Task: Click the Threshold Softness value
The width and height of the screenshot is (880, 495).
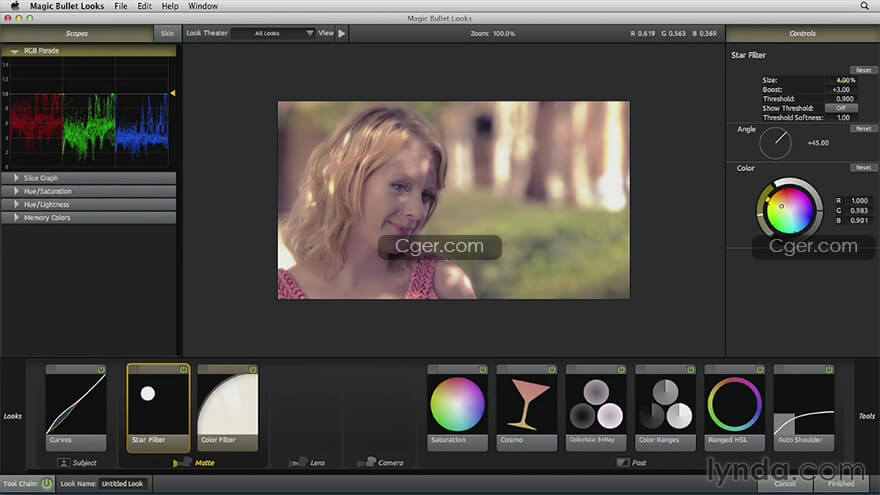Action: [x=842, y=117]
